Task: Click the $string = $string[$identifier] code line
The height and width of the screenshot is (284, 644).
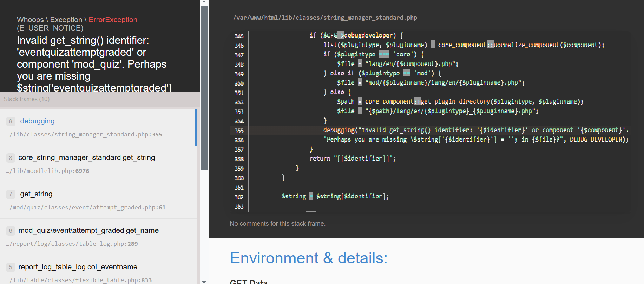Action: pyautogui.click(x=335, y=196)
